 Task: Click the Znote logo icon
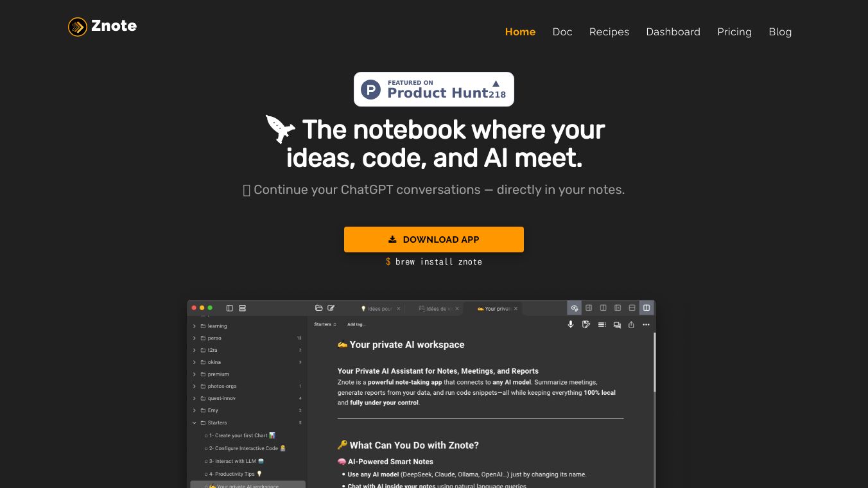click(77, 26)
